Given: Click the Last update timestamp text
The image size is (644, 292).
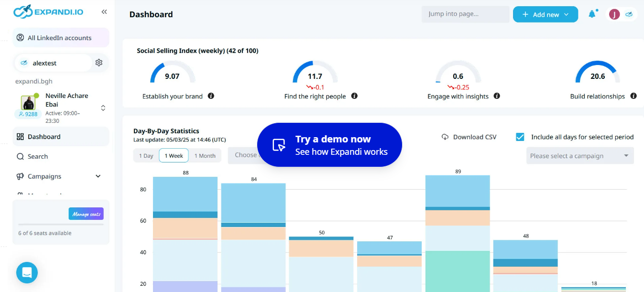Looking at the screenshot, I should 180,140.
